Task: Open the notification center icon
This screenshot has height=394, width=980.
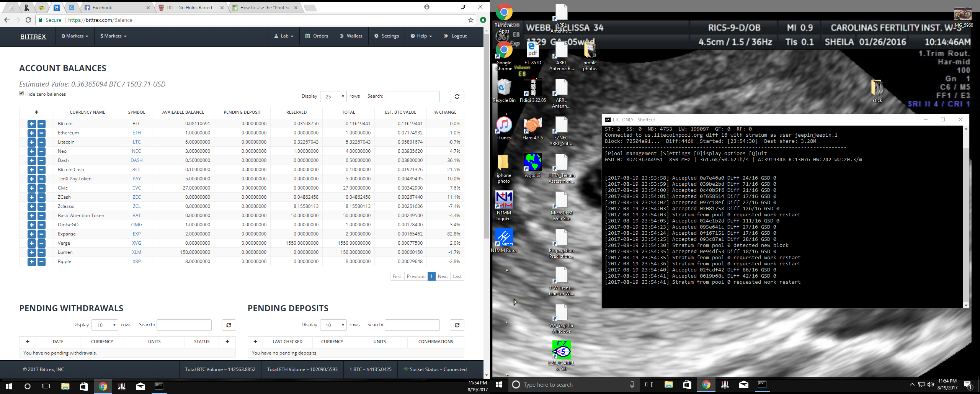Action: pyautogui.click(x=968, y=385)
